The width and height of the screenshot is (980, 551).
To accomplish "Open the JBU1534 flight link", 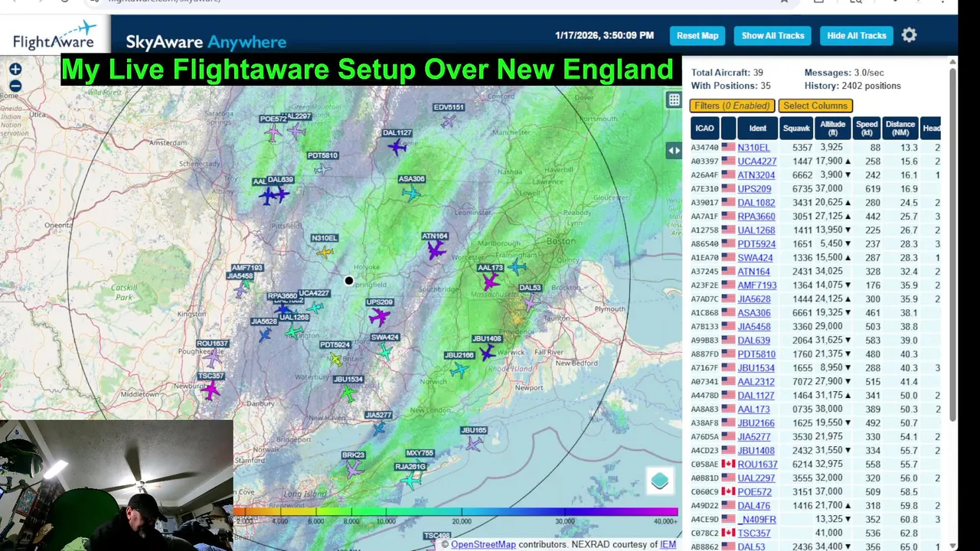I will 756,368.
